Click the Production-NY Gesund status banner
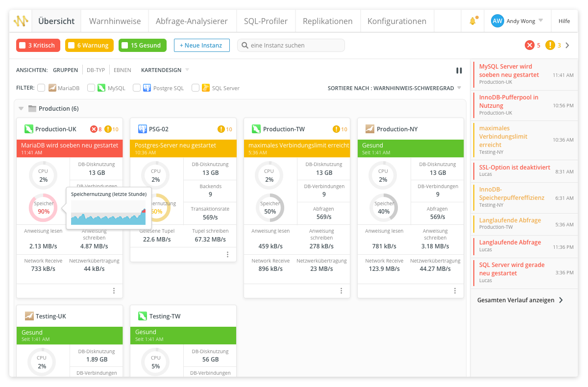 (x=411, y=148)
